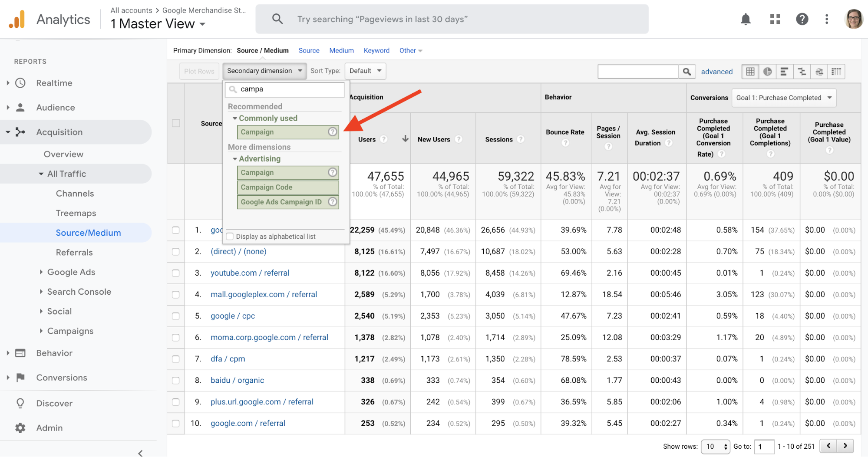Switch to the Pivot table view icon
This screenshot has width=868, height=457.
click(836, 72)
